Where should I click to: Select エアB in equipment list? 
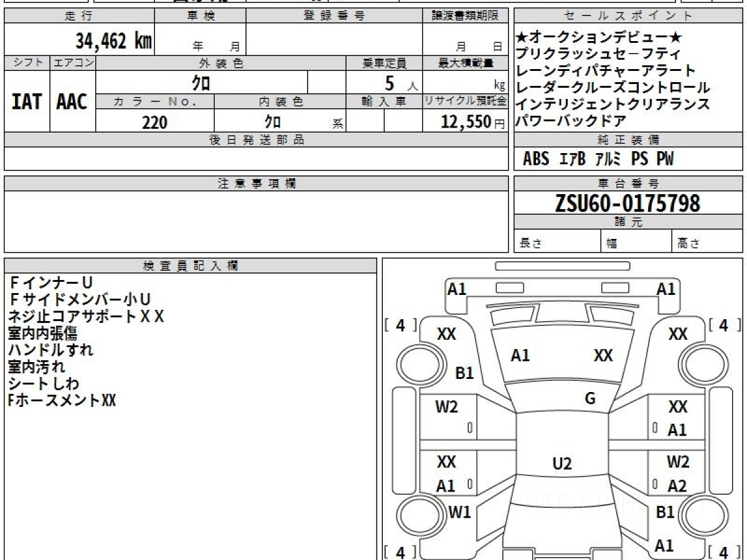pos(572,159)
